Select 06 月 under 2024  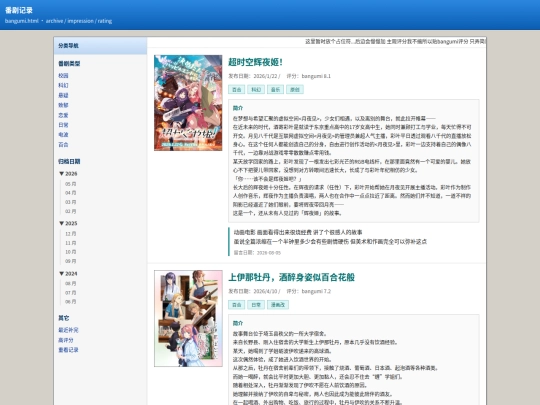click(71, 302)
